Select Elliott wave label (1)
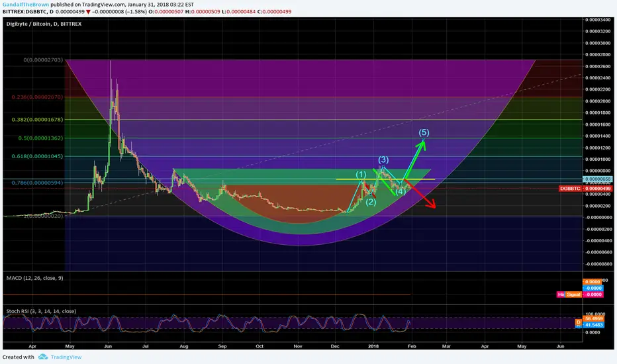This screenshot has width=617, height=364. click(x=361, y=174)
